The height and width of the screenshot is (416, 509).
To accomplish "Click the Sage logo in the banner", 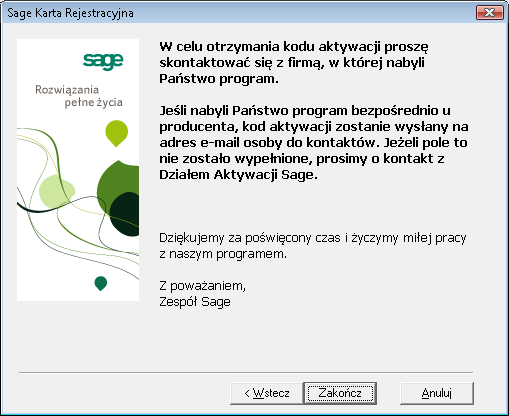I will [x=103, y=61].
